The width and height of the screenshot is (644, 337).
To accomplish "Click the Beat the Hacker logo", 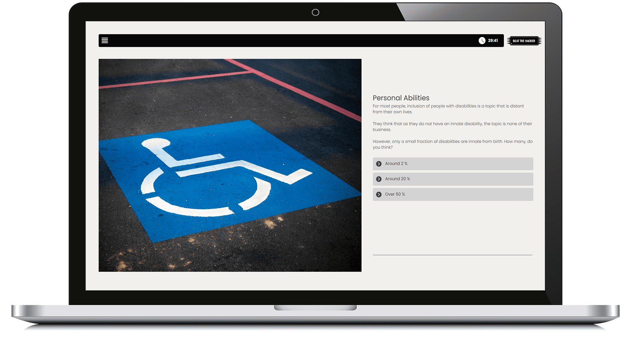I will click(524, 41).
